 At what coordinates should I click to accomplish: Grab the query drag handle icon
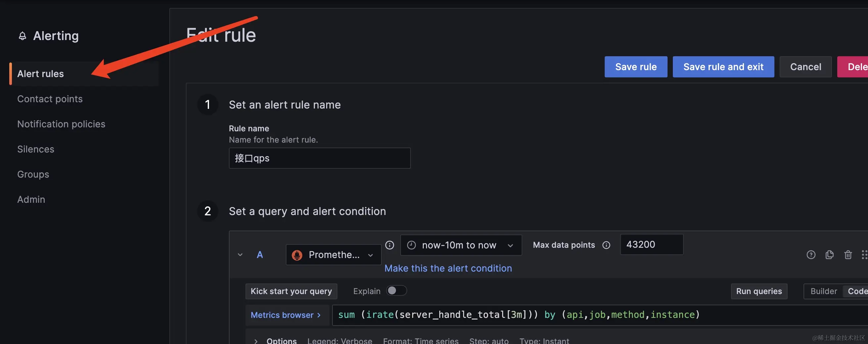(x=864, y=255)
